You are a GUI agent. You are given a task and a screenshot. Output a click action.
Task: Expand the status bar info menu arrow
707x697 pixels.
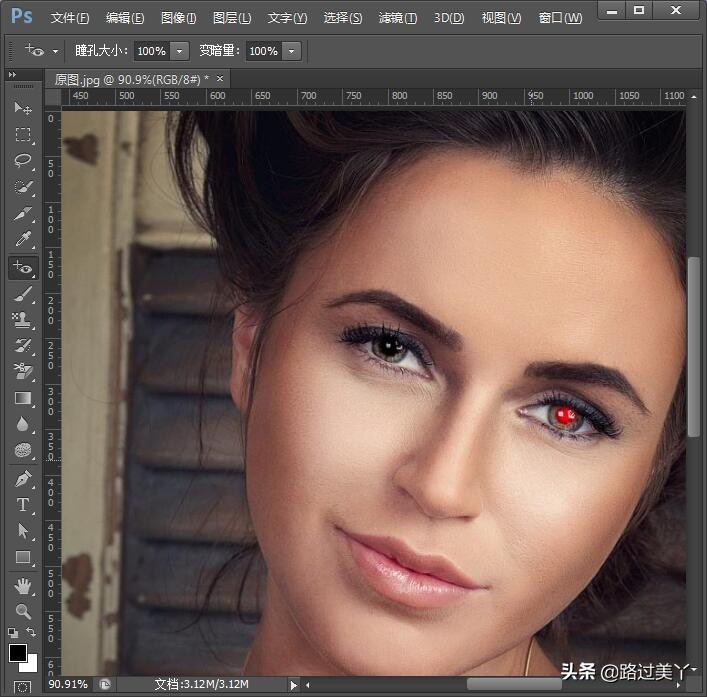click(x=294, y=685)
